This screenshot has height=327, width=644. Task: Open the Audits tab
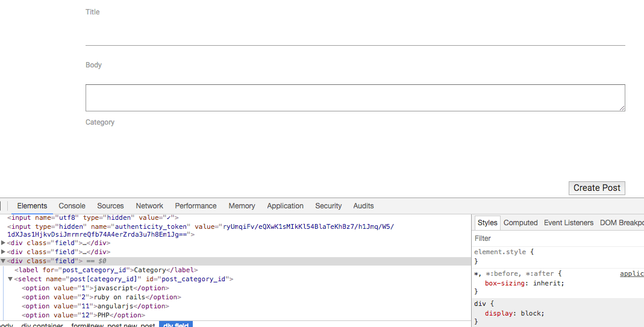[x=363, y=206]
